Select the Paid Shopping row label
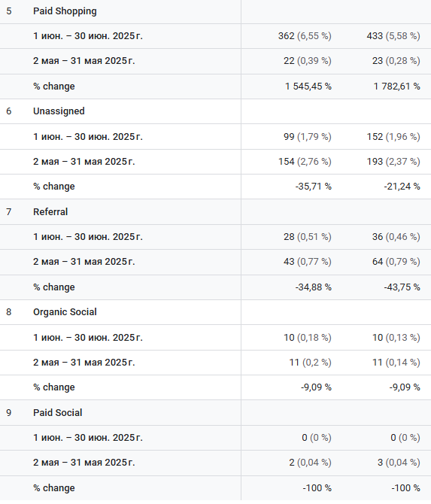431x504 pixels. [x=65, y=11]
